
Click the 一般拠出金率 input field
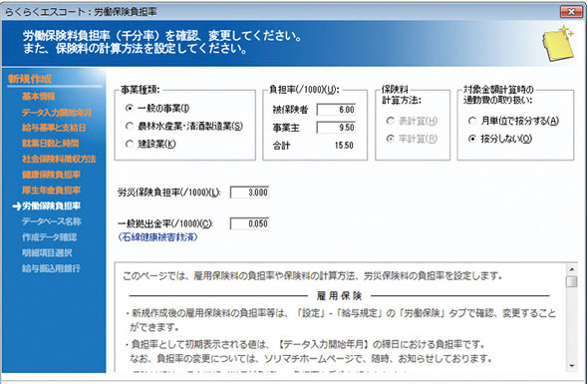250,223
